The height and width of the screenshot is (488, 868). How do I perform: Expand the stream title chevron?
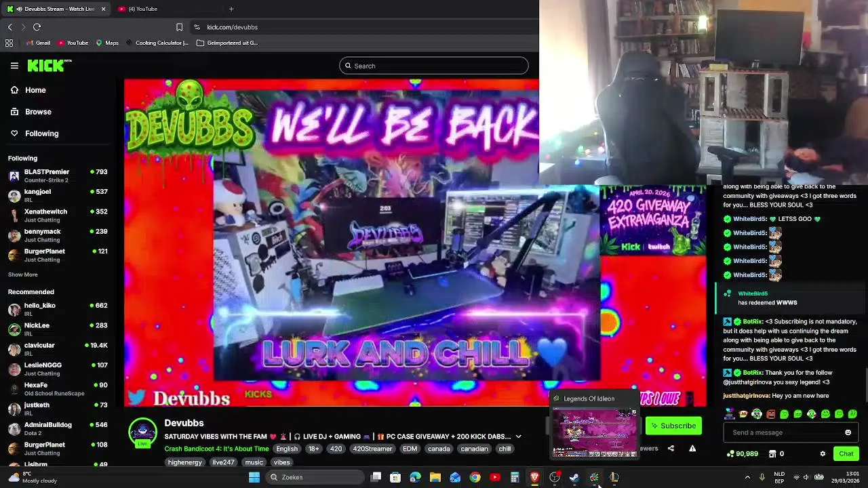tap(518, 436)
